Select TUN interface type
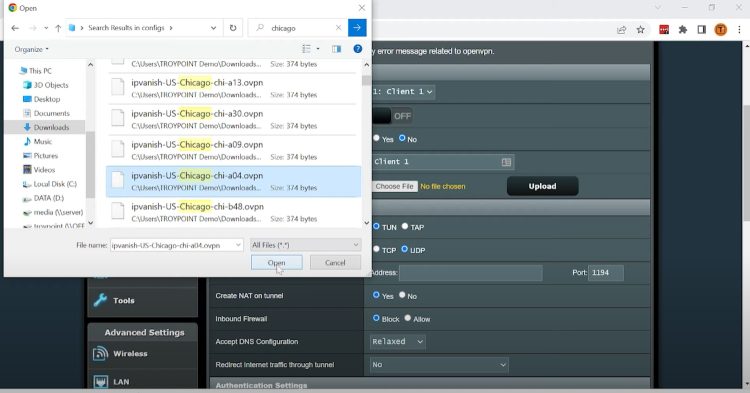The width and height of the screenshot is (750, 393). 376,226
